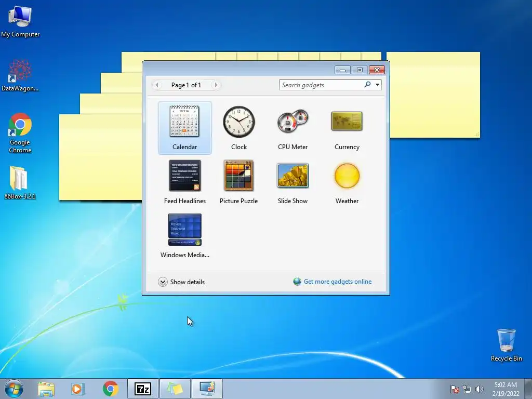The width and height of the screenshot is (532, 399).
Task: Select the Picture Puzzle gadget
Action: pyautogui.click(x=239, y=181)
